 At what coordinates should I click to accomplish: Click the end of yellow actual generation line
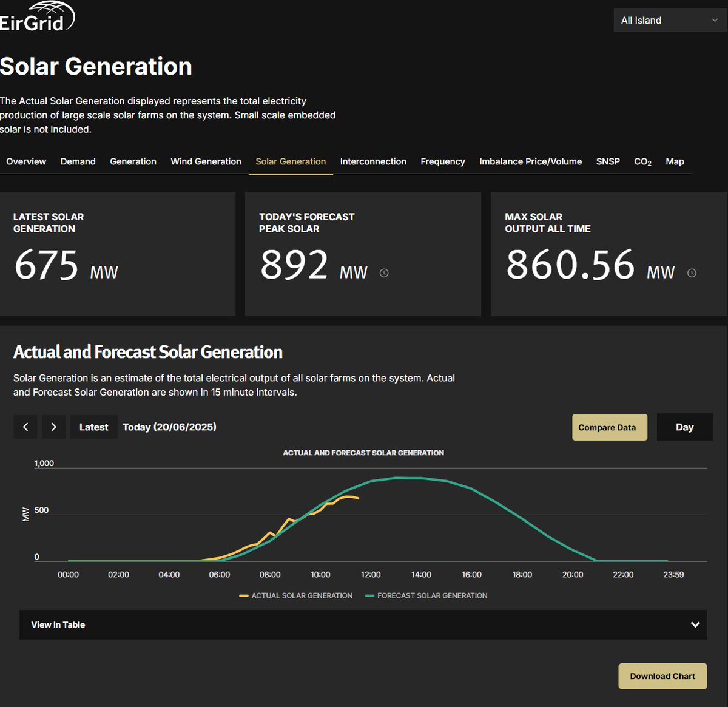coord(358,498)
